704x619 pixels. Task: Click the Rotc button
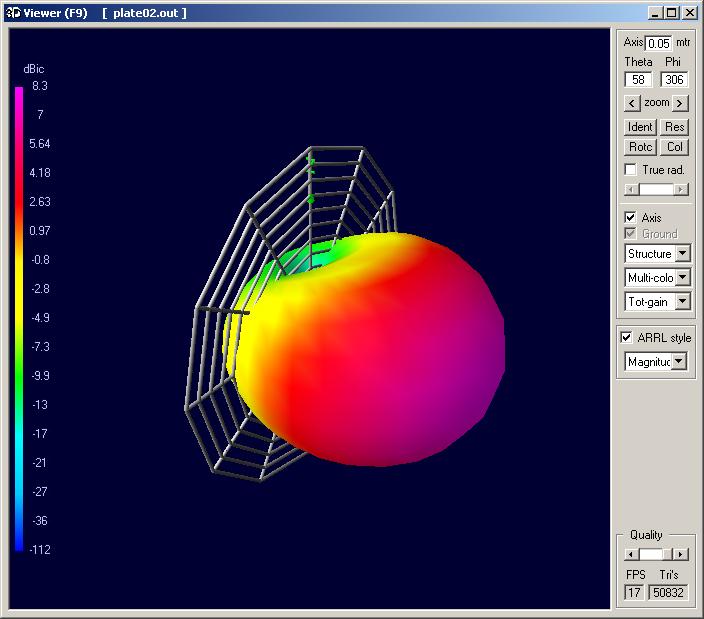click(x=640, y=147)
